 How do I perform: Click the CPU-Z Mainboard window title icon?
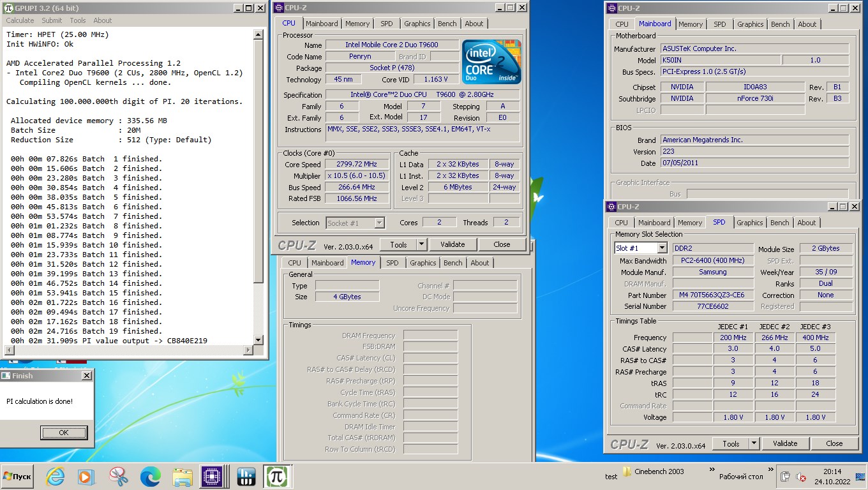[611, 8]
